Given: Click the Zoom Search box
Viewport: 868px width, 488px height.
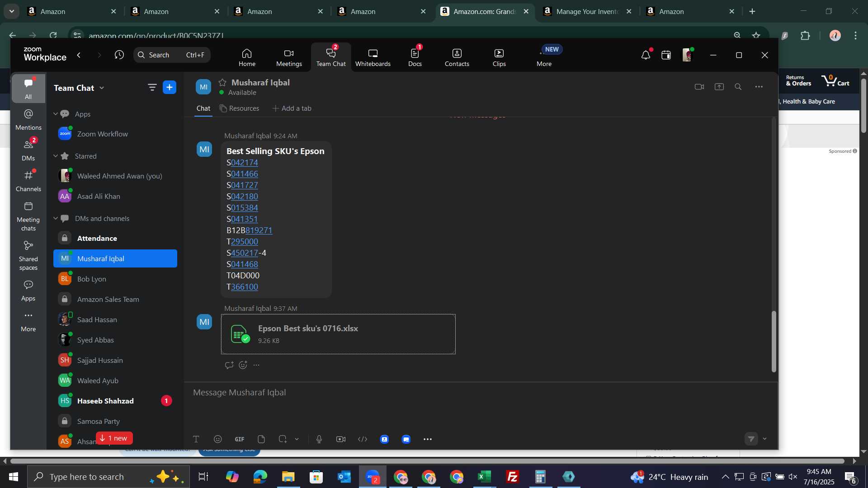Looking at the screenshot, I should point(172,55).
